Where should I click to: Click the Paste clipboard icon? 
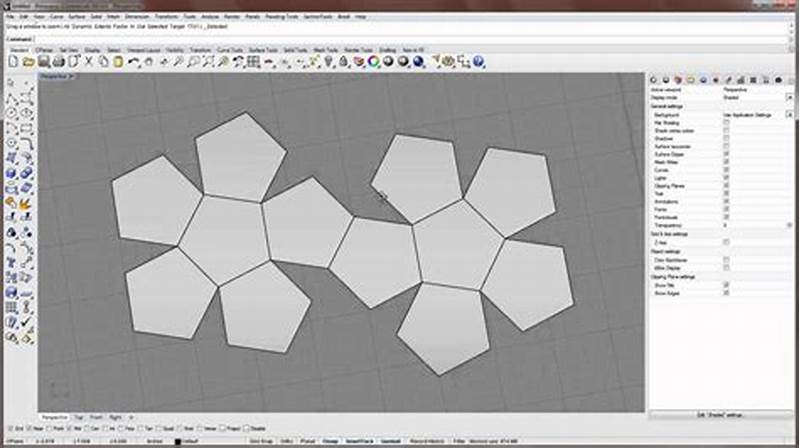[118, 62]
